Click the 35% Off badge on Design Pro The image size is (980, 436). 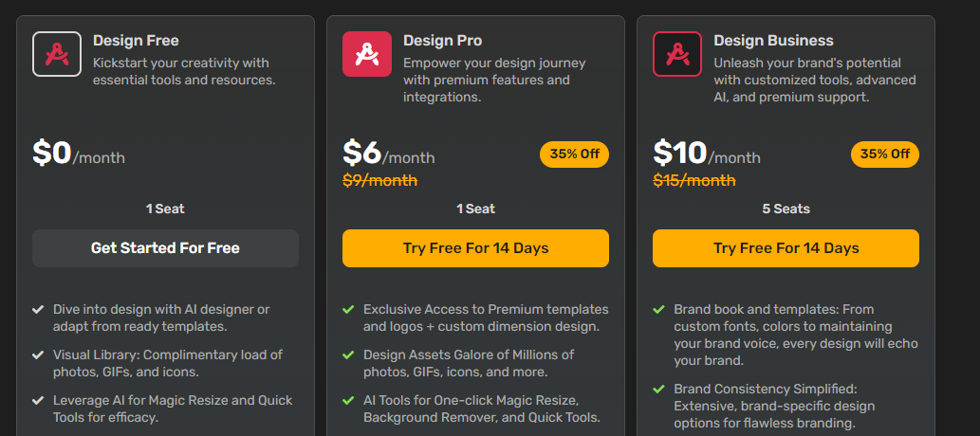pos(574,154)
